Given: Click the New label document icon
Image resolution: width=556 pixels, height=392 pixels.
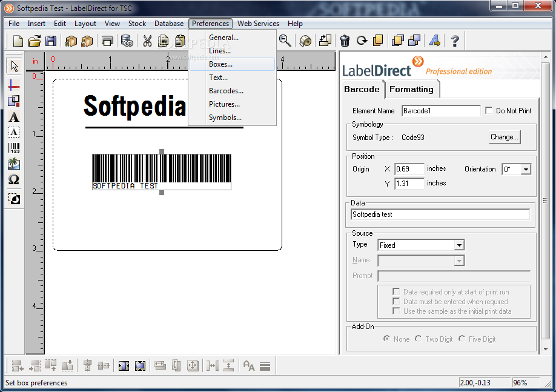Looking at the screenshot, I should click(x=18, y=41).
